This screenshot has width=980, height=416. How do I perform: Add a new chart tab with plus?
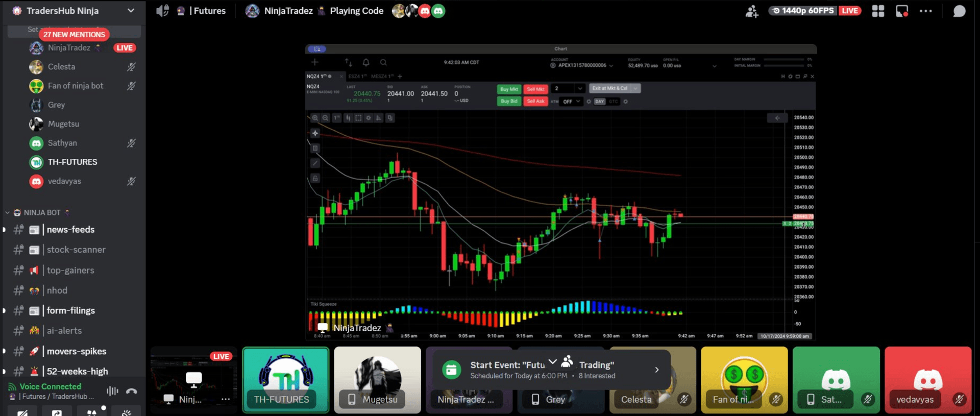[400, 77]
